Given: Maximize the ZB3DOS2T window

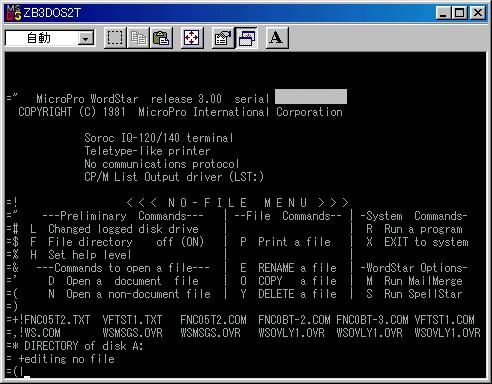Looking at the screenshot, I should tap(459, 13).
